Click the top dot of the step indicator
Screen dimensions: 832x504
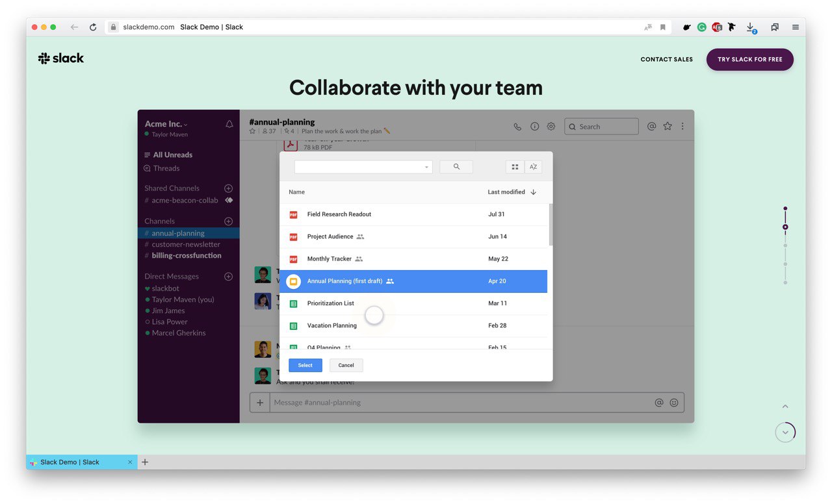coord(785,208)
